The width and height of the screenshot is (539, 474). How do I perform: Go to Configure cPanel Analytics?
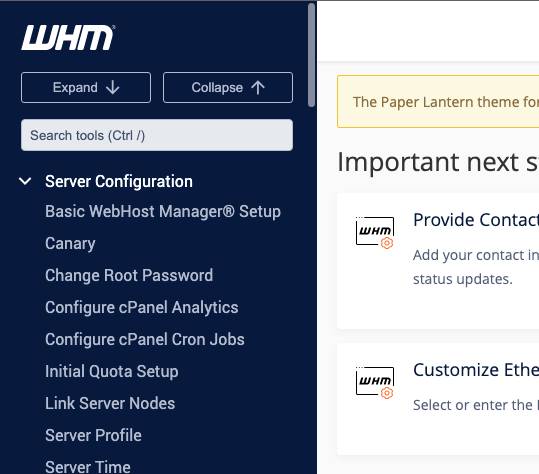pos(142,307)
